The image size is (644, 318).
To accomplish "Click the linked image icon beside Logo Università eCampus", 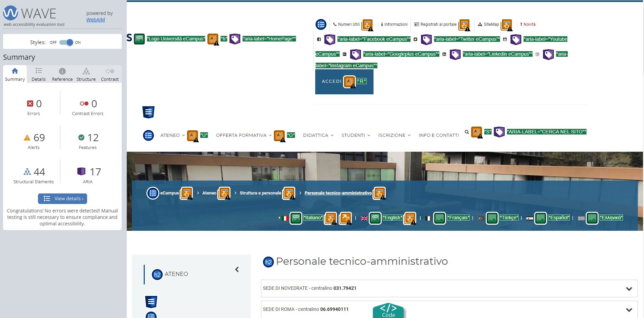I will pyautogui.click(x=139, y=39).
